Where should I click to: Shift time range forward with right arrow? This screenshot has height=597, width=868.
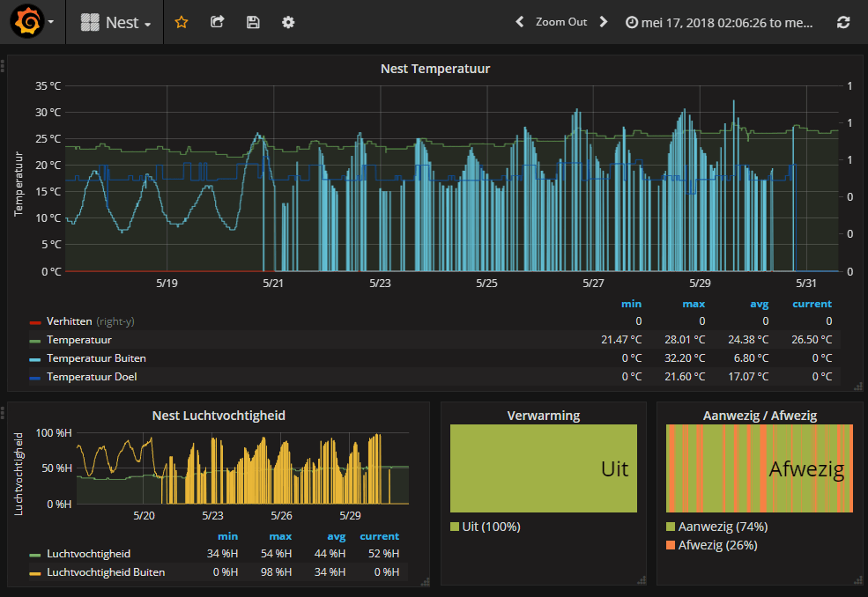pos(604,22)
